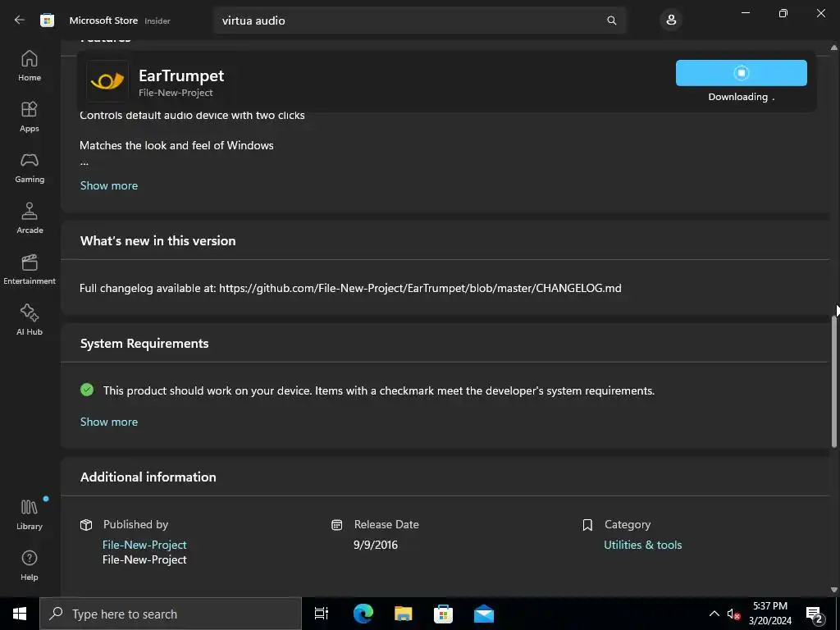The image size is (840, 630).
Task: Click the Additional information heading
Action: click(x=148, y=477)
